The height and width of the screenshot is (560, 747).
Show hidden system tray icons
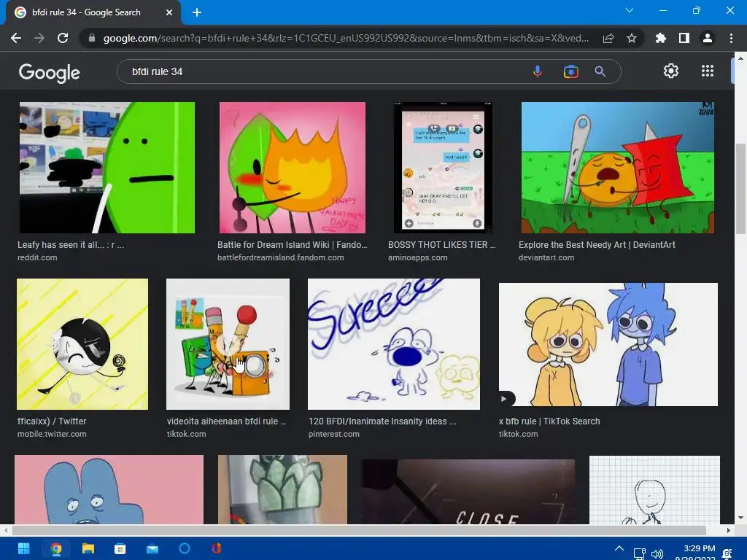click(x=619, y=548)
